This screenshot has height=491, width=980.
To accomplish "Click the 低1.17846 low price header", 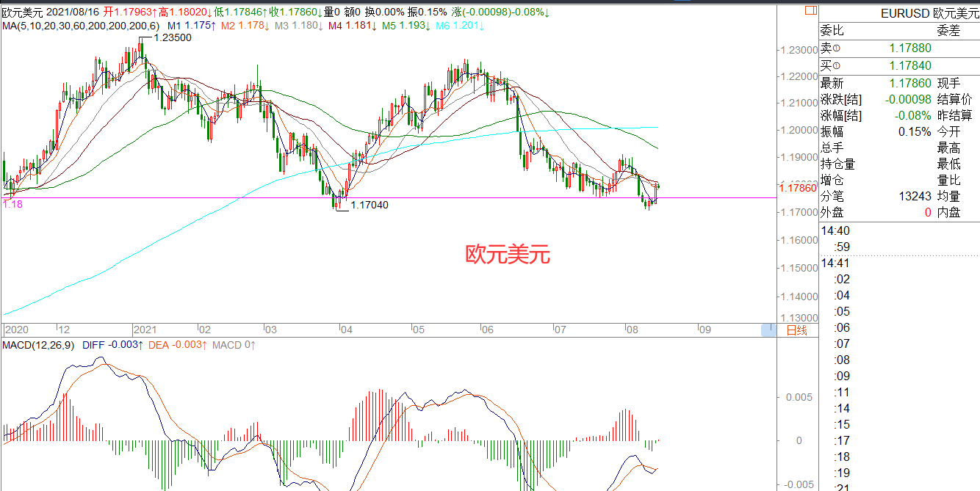I will pyautogui.click(x=241, y=12).
